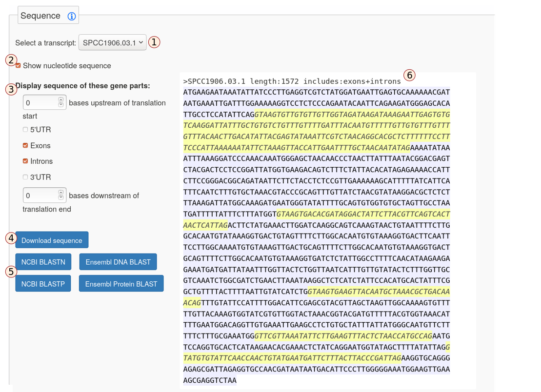Click circled marker 3 beside gene parts heading
541x392 pixels.
[11, 89]
